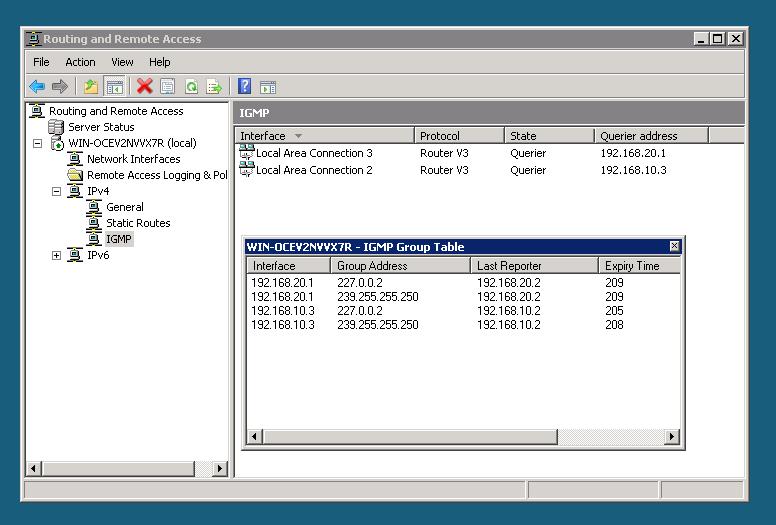Click the Remote Access Logging folder icon

(x=75, y=175)
